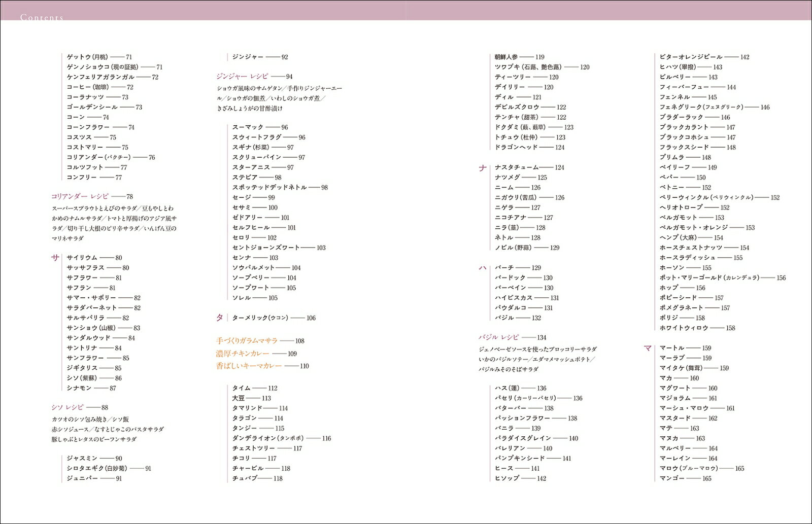
Task: Open the コリアンダー レシピ heading
Action: coord(79,196)
